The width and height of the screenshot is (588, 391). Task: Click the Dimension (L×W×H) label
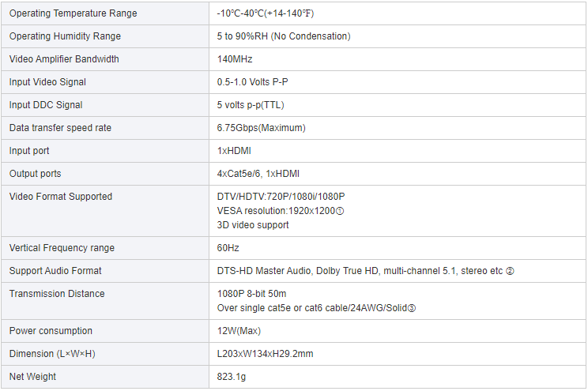coord(52,354)
